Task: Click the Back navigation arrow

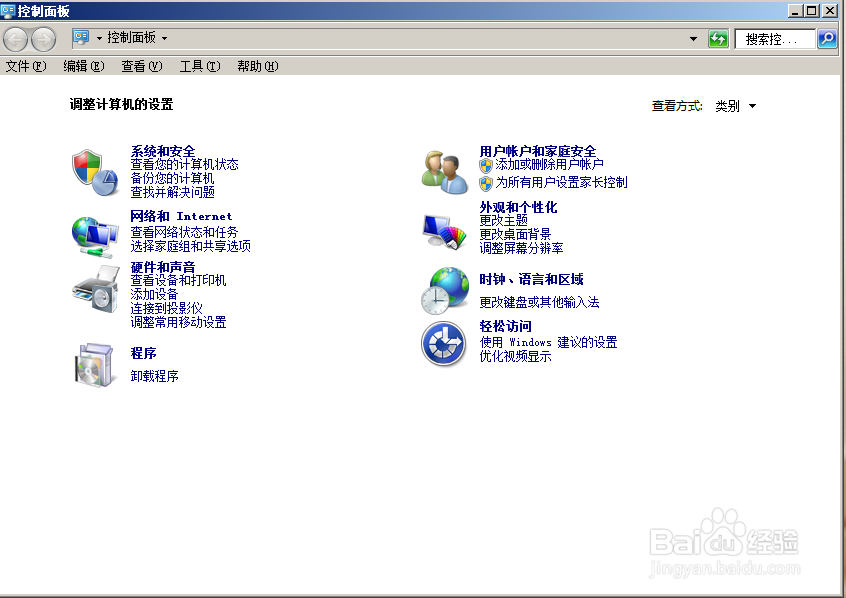Action: [x=15, y=39]
